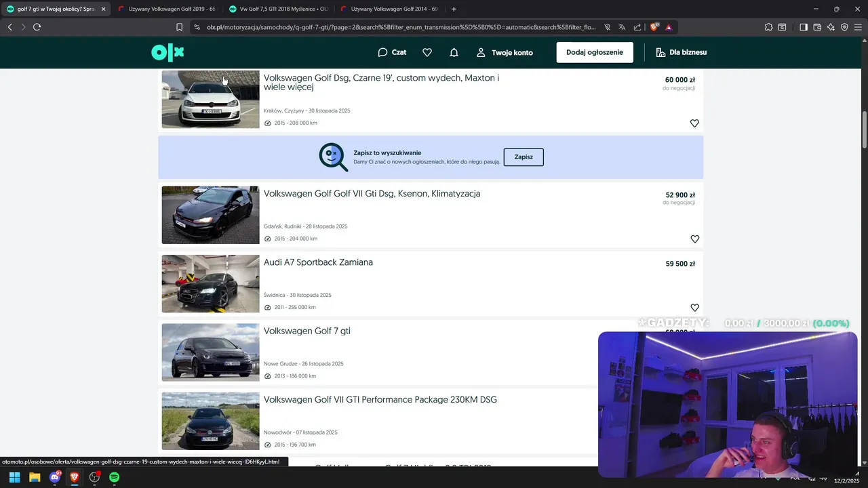Image resolution: width=868 pixels, height=488 pixels.
Task: Click the Gdańsk Golf VII Gti thumbnail
Action: tap(210, 215)
